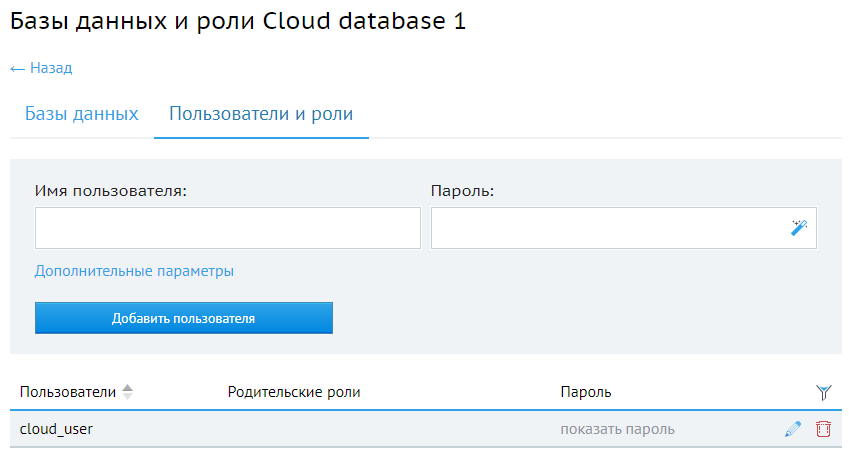Select the Пользователи и роли tab
The image size is (849, 461).
pos(261,113)
